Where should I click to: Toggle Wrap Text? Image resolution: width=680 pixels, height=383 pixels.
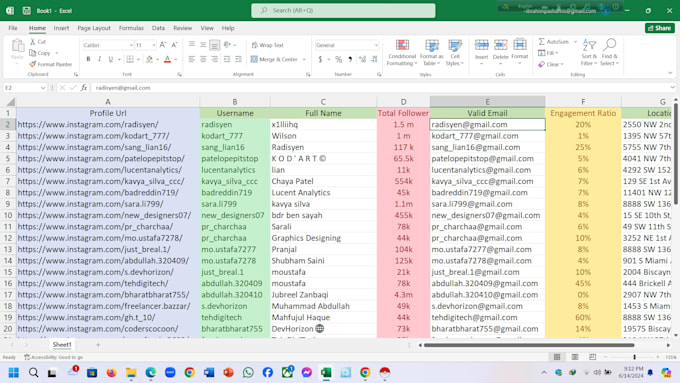(x=268, y=45)
